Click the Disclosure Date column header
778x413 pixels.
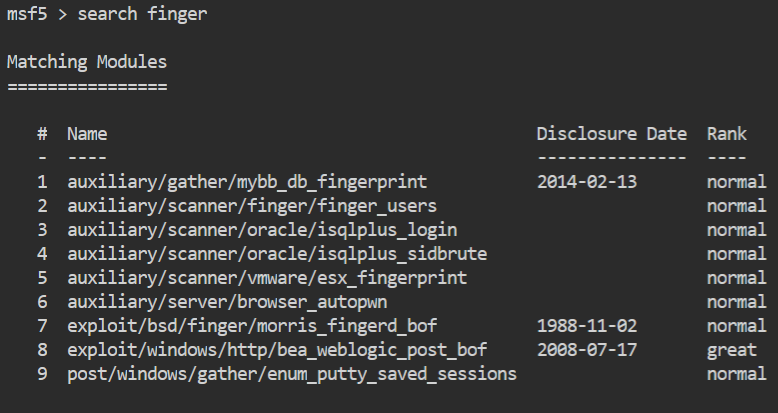pyautogui.click(x=611, y=134)
